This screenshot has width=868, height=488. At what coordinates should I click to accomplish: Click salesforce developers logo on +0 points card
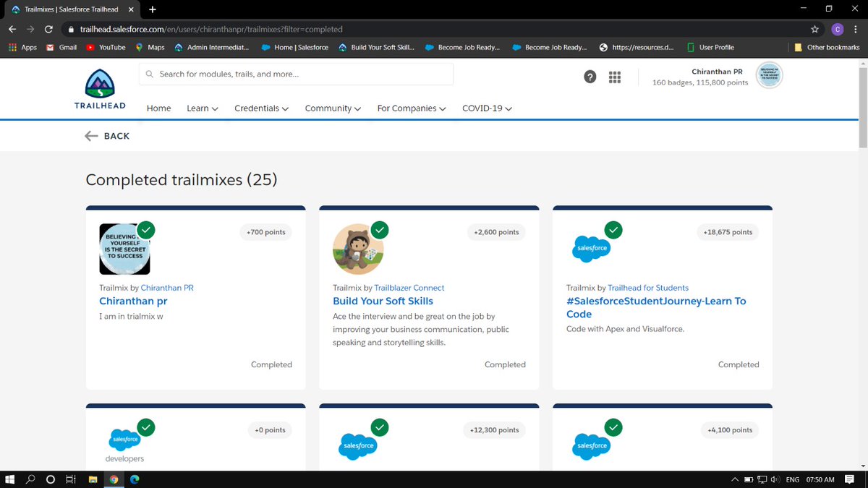coord(124,445)
